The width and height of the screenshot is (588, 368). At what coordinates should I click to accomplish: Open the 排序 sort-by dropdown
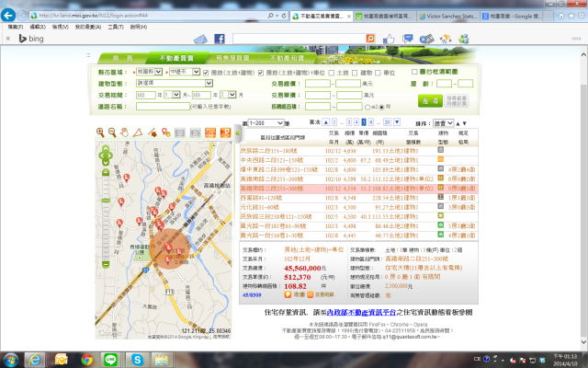pyautogui.click(x=443, y=122)
